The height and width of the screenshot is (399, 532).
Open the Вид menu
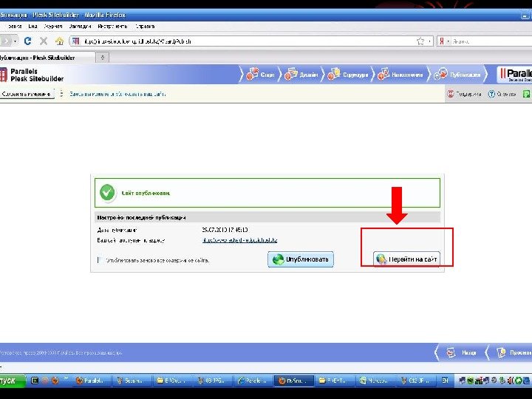(x=33, y=26)
